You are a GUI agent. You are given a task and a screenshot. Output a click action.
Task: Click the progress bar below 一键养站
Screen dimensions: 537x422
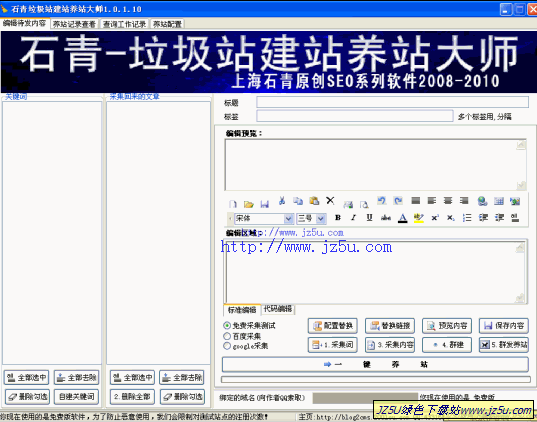[x=376, y=379]
